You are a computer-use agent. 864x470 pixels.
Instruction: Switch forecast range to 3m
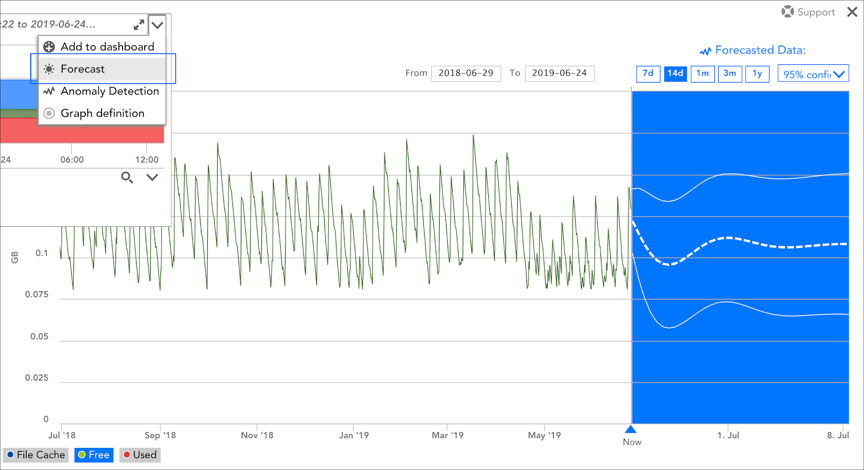coord(730,74)
